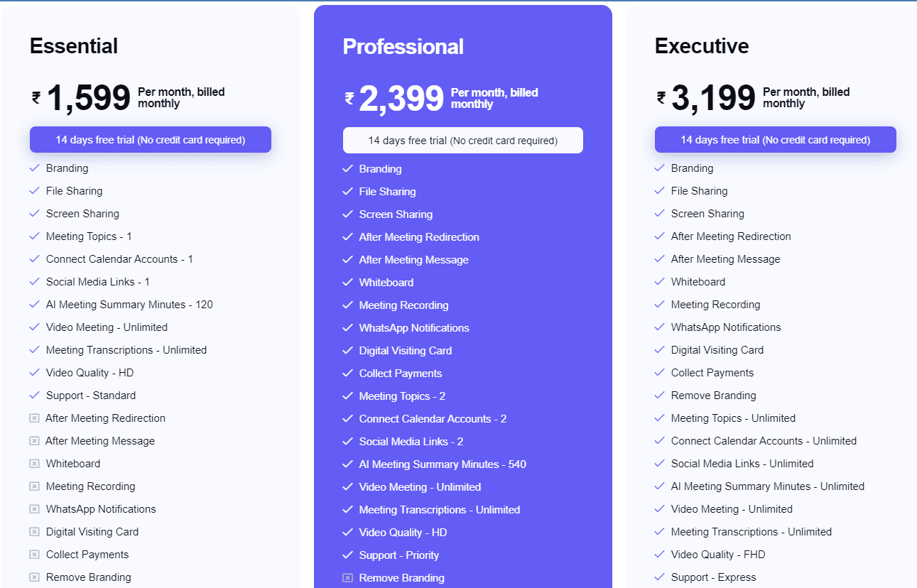Screen dimensions: 917x588
Task: Click the checkmark beside Branding under Essential
Action: coord(35,168)
